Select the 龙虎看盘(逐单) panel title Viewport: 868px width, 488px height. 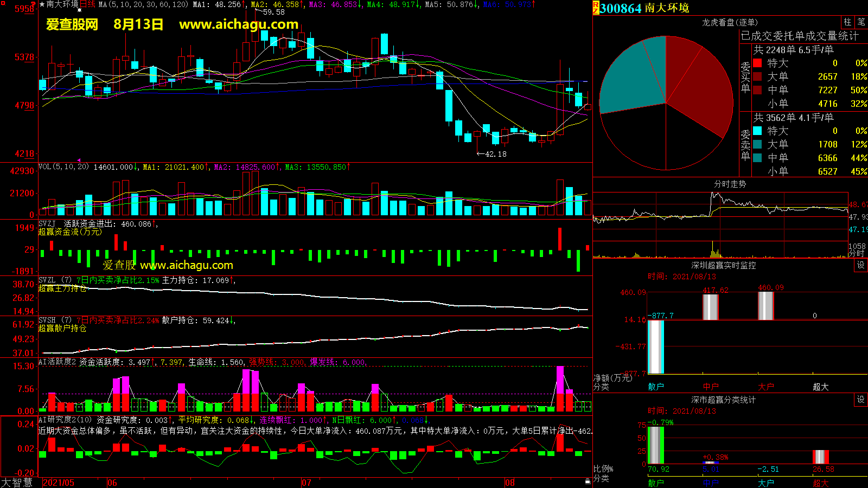tap(730, 22)
